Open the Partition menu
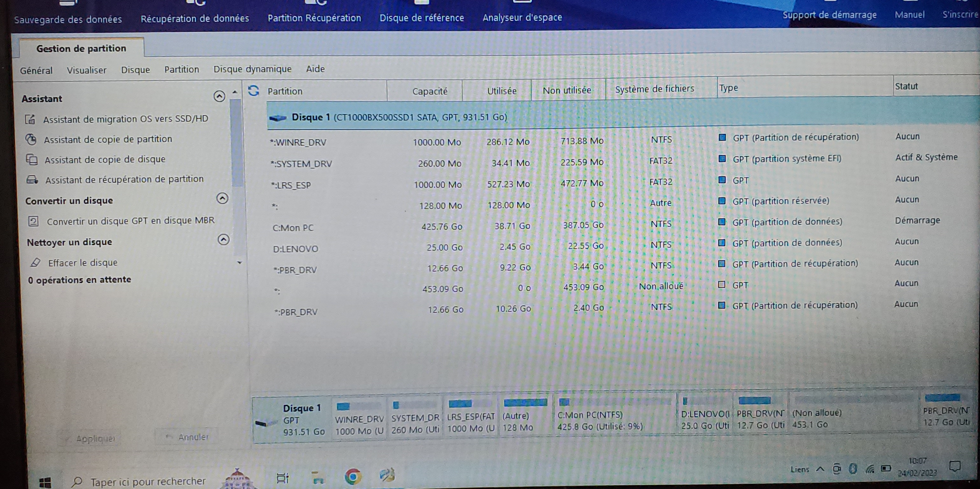 [182, 69]
